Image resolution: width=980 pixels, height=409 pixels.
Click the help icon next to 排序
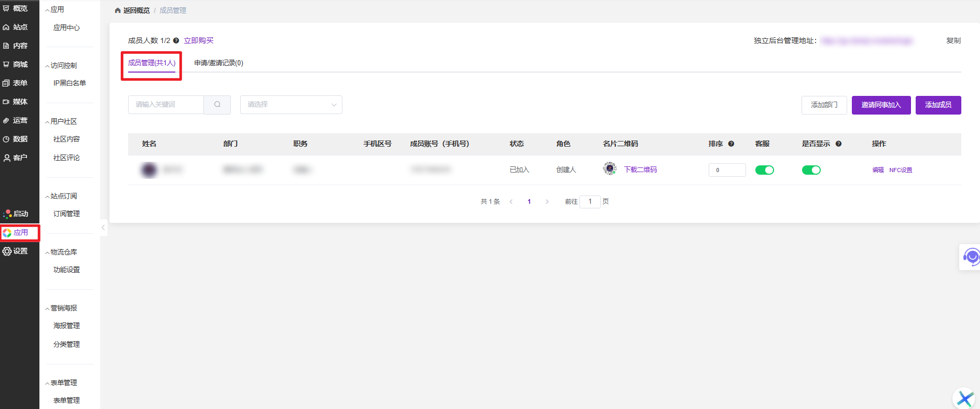coord(731,144)
